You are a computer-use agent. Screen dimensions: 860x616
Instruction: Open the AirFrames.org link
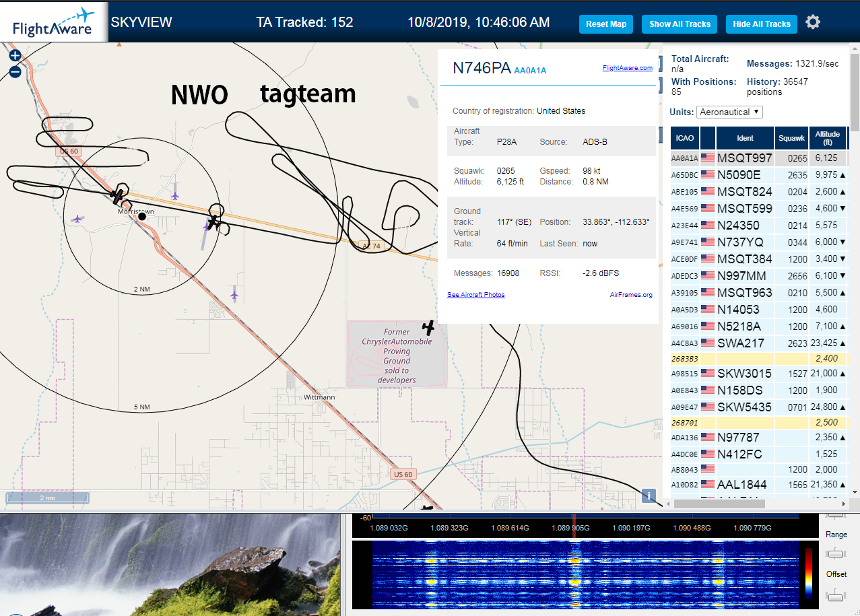[631, 295]
